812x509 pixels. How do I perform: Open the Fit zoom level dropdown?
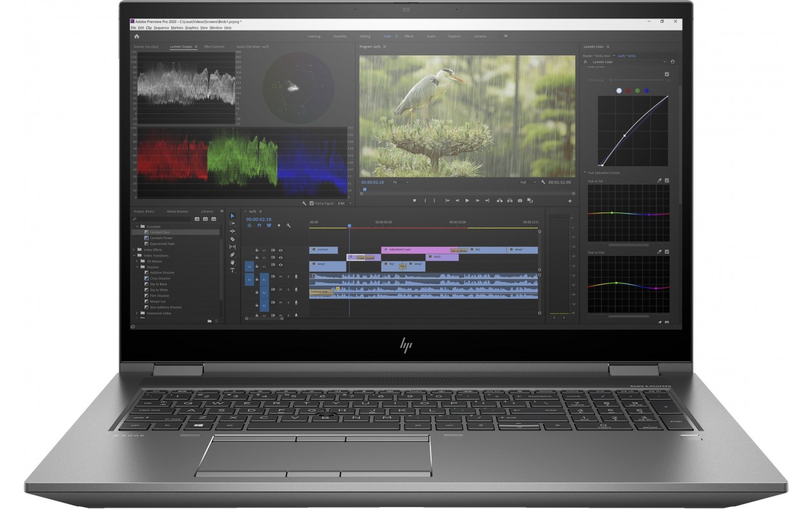(401, 182)
